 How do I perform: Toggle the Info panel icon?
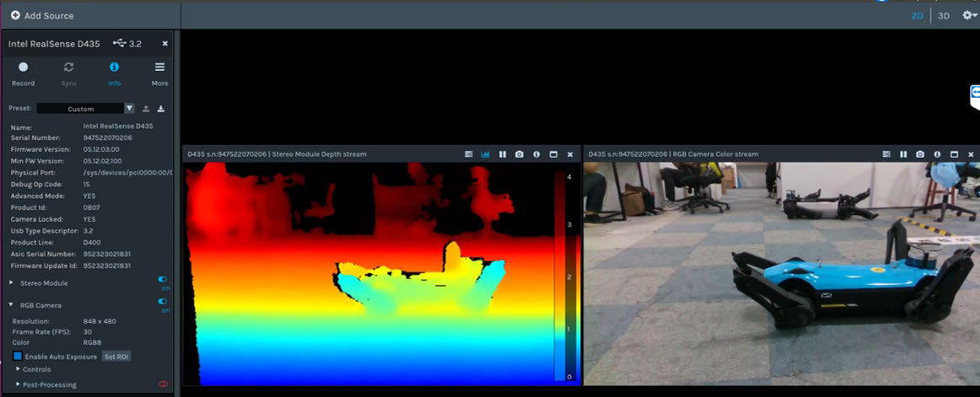[x=115, y=67]
